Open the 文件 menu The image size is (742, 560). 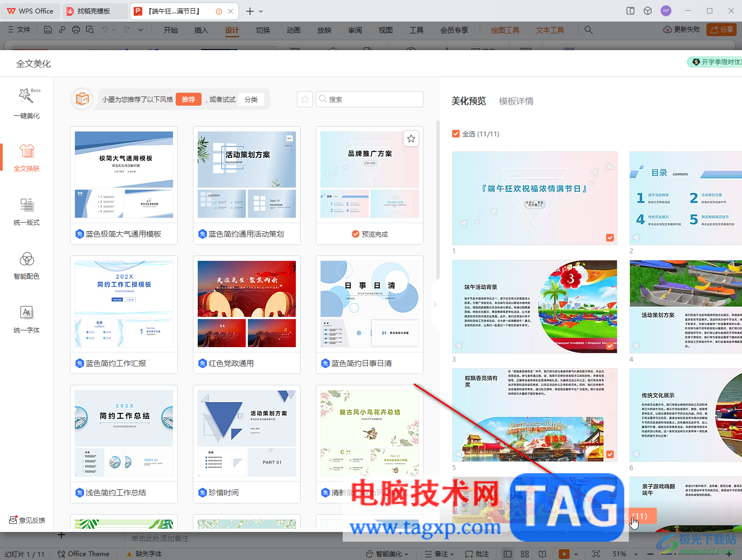[x=19, y=30]
